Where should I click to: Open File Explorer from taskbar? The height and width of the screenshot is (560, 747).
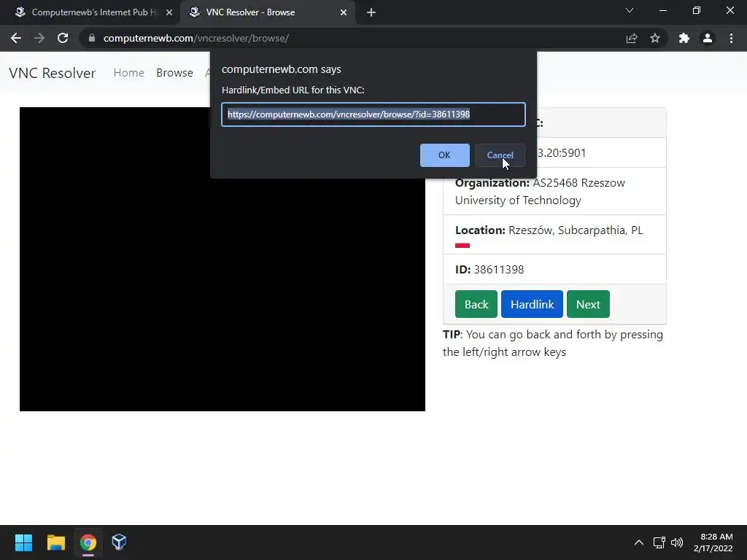click(x=55, y=542)
